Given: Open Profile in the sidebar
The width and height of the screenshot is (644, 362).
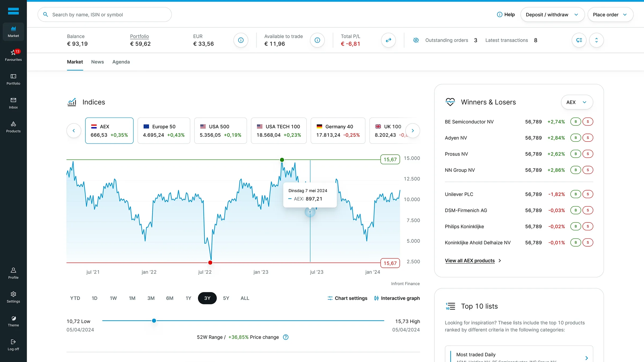Looking at the screenshot, I should 13,273.
